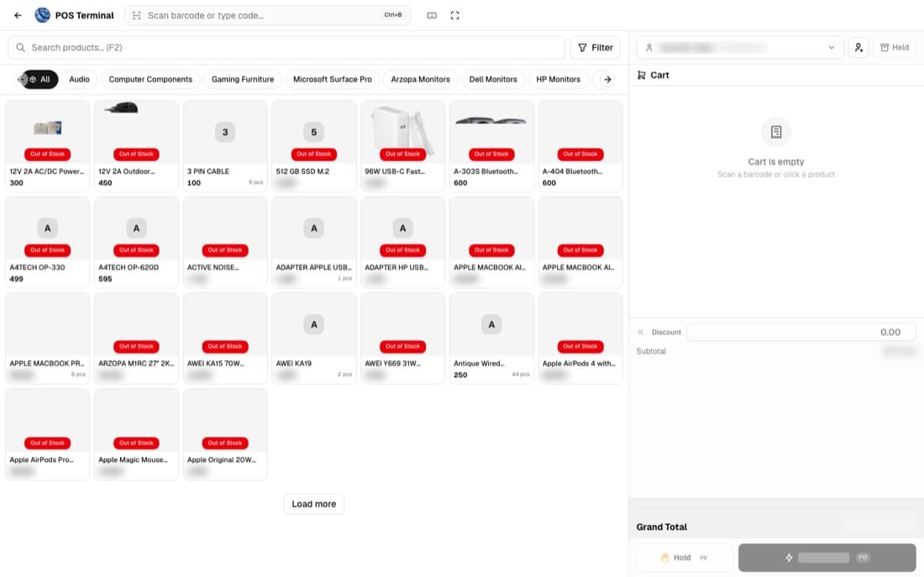The width and height of the screenshot is (924, 577).
Task: Select ACTIVE NOISE product card
Action: [x=225, y=242]
